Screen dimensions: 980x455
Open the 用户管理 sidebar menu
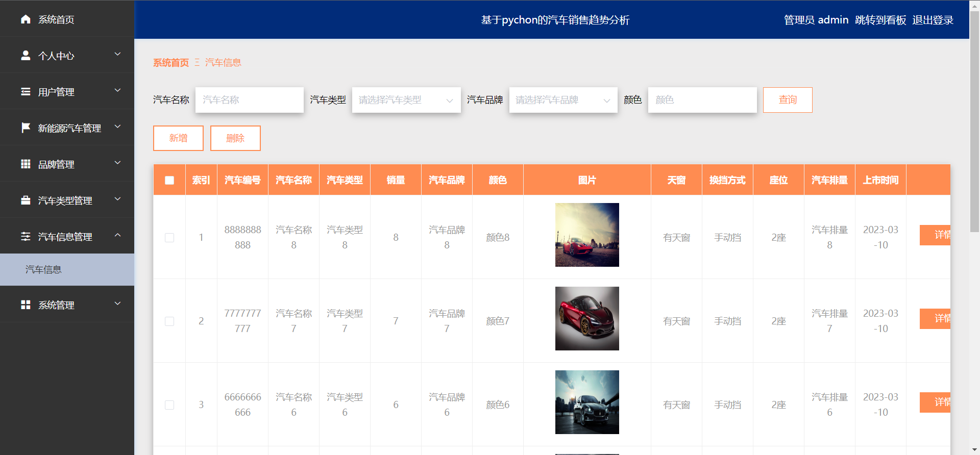(x=67, y=91)
